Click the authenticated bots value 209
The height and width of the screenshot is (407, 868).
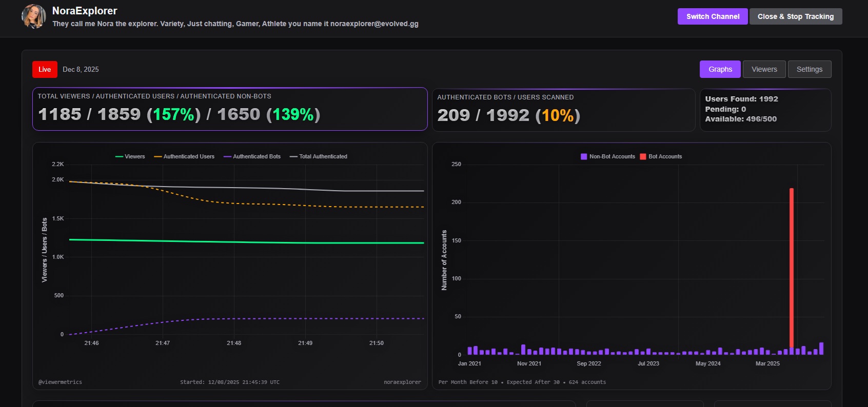pyautogui.click(x=453, y=115)
